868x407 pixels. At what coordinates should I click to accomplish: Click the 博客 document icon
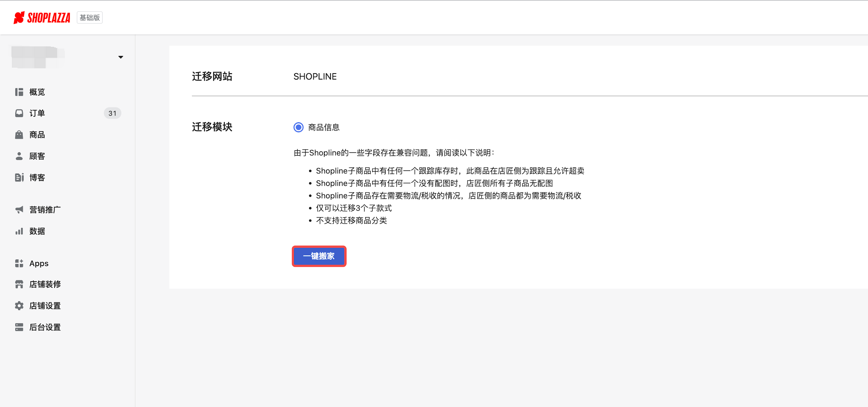point(19,177)
